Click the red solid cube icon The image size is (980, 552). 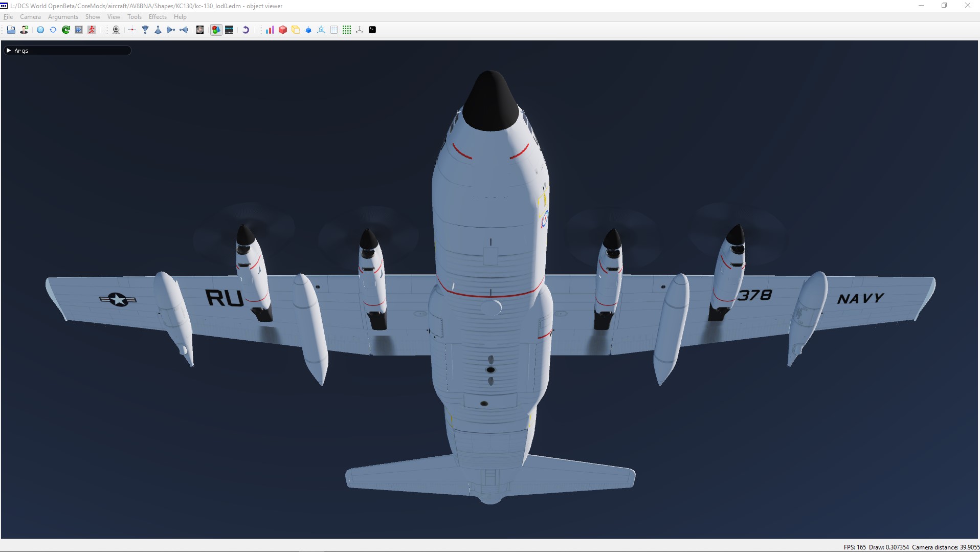283,30
